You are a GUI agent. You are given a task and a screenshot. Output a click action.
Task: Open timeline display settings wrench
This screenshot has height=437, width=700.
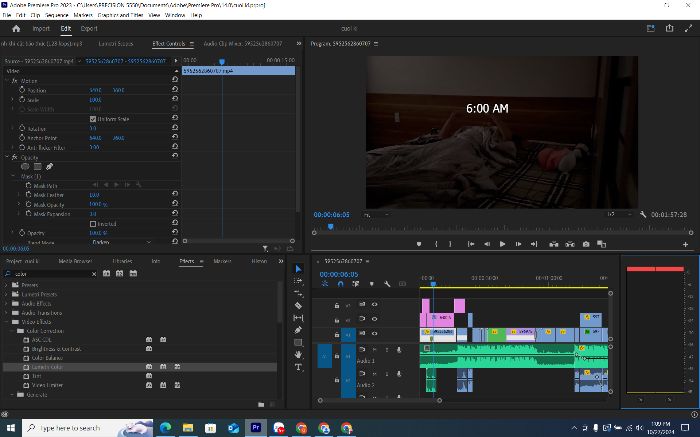[x=387, y=284]
